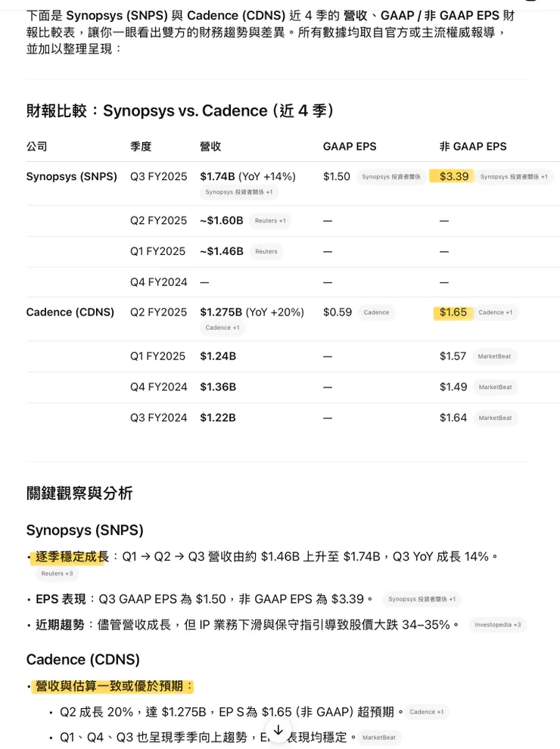Open MarketBeat citation next to $1.64
This screenshot has width=560, height=749.
(x=495, y=418)
